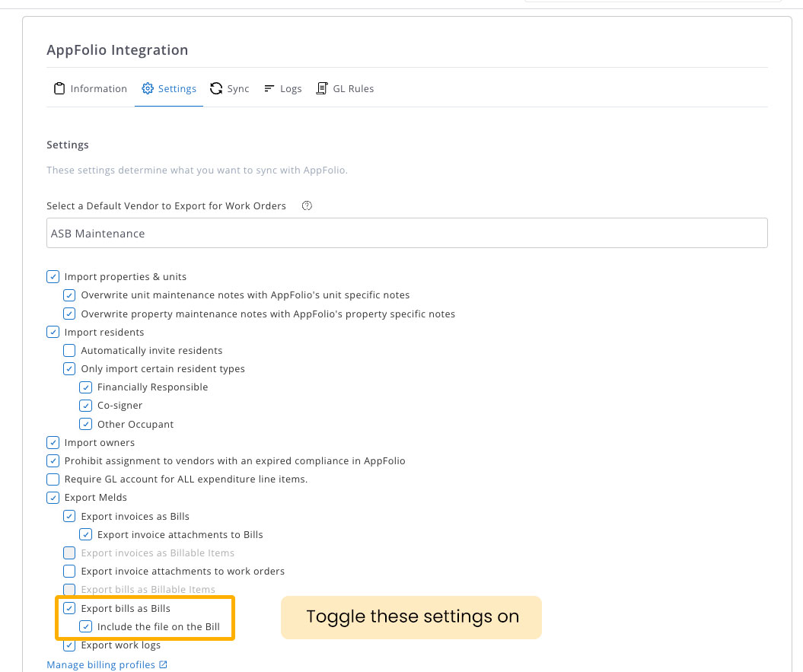Image resolution: width=803 pixels, height=672 pixels.
Task: Click the circular arrows Sync icon
Action: (216, 89)
